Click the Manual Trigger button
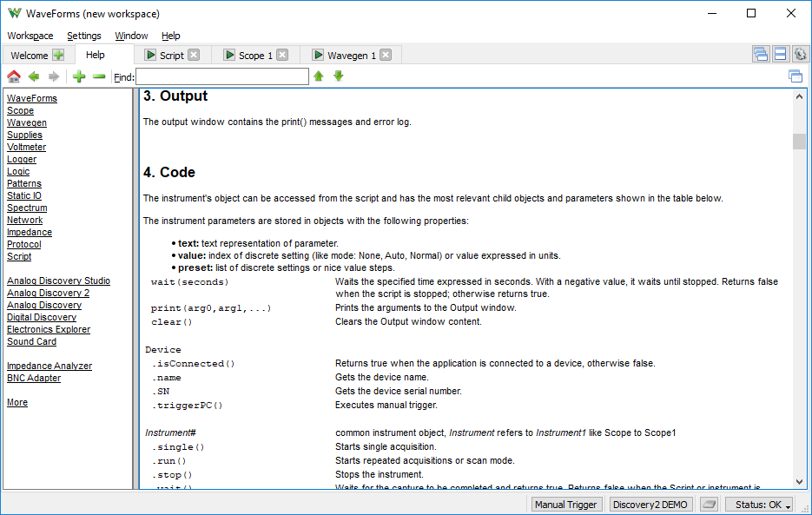Viewport: 812px width, 515px height. coord(565,504)
